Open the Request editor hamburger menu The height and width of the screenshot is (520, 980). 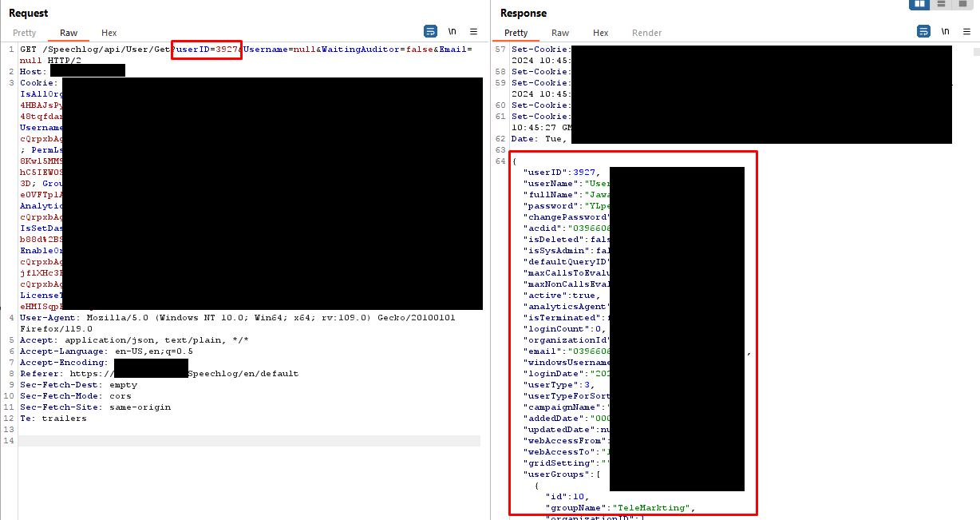[x=474, y=31]
